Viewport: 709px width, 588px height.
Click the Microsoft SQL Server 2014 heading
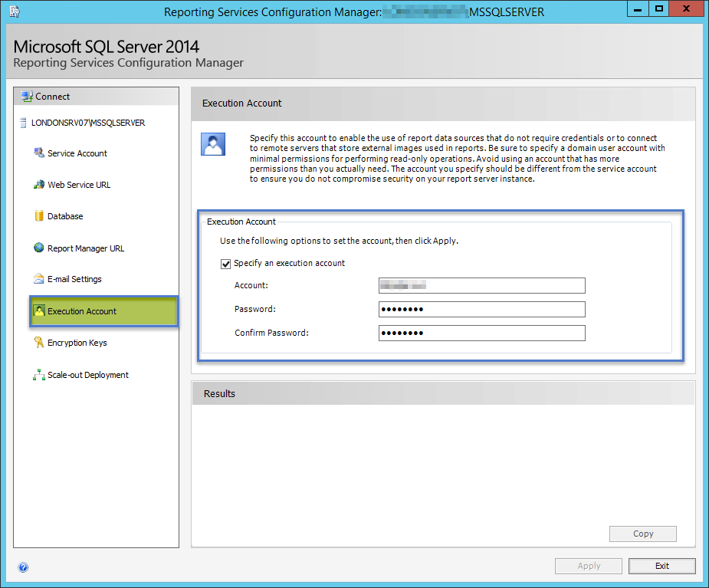tap(107, 47)
